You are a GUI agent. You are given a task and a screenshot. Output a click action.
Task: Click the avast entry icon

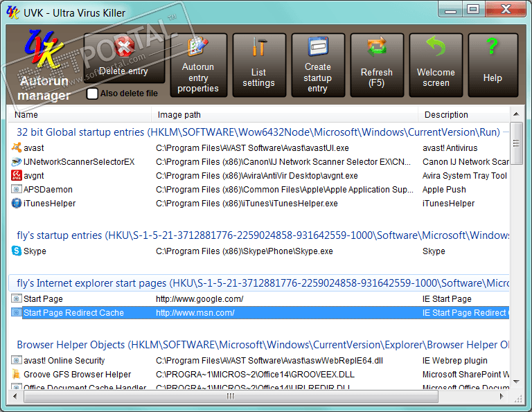[17, 148]
